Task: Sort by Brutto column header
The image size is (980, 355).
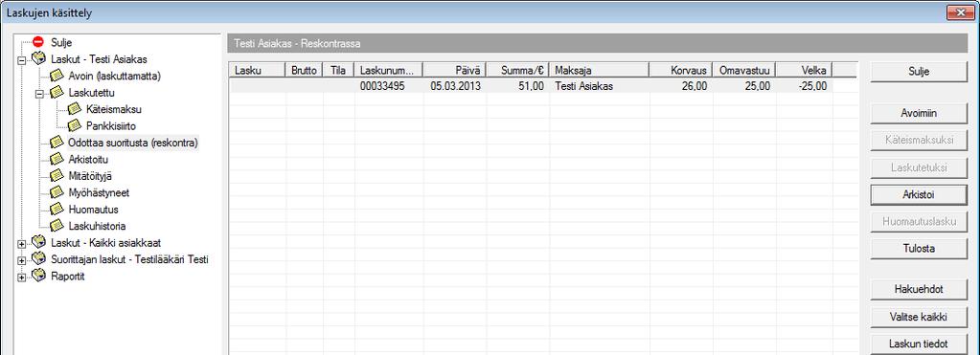Action: 305,71
